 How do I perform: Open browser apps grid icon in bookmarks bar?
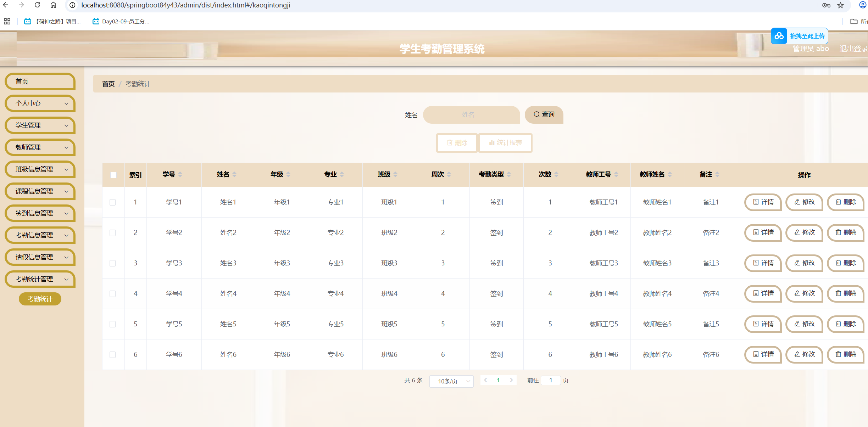coord(7,21)
